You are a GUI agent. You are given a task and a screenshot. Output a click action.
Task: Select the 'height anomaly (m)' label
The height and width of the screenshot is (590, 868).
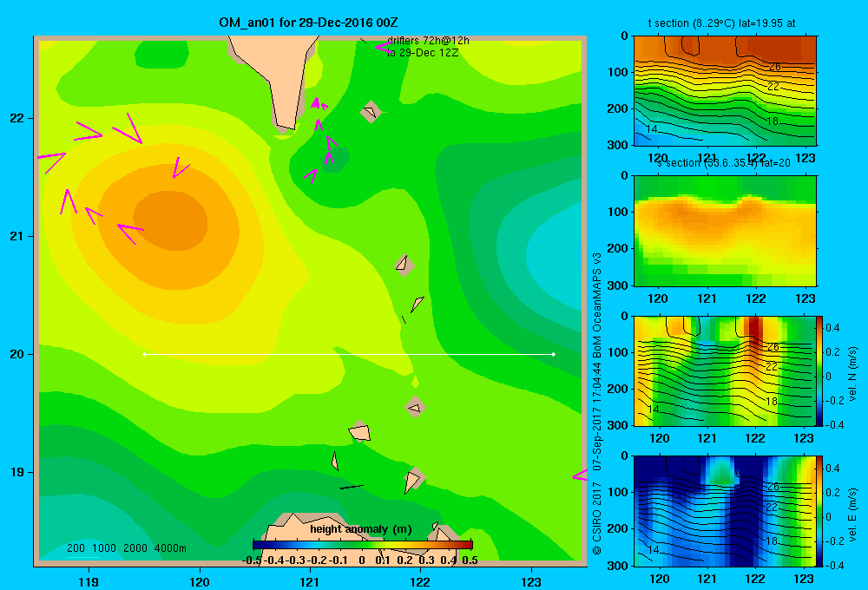[360, 529]
